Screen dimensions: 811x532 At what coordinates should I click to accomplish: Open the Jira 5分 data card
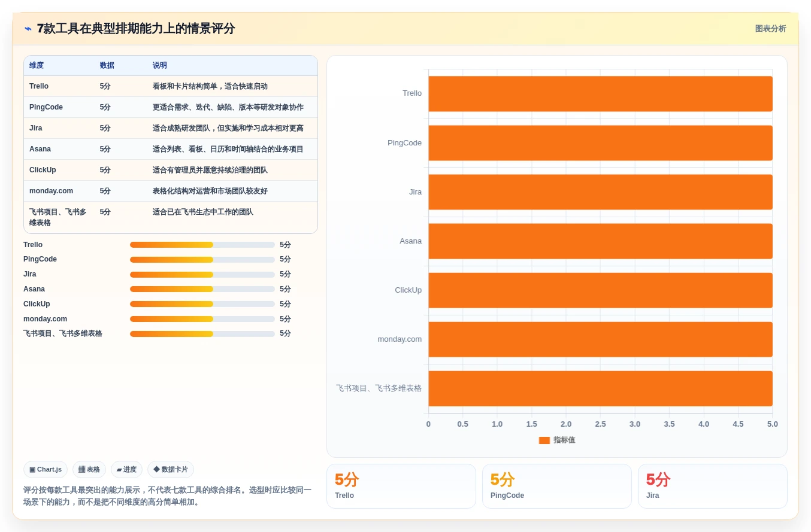713,486
